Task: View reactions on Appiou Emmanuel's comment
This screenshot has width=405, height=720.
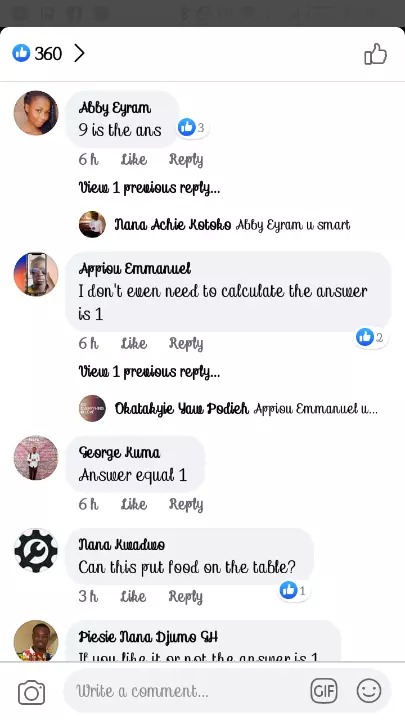Action: click(x=371, y=338)
